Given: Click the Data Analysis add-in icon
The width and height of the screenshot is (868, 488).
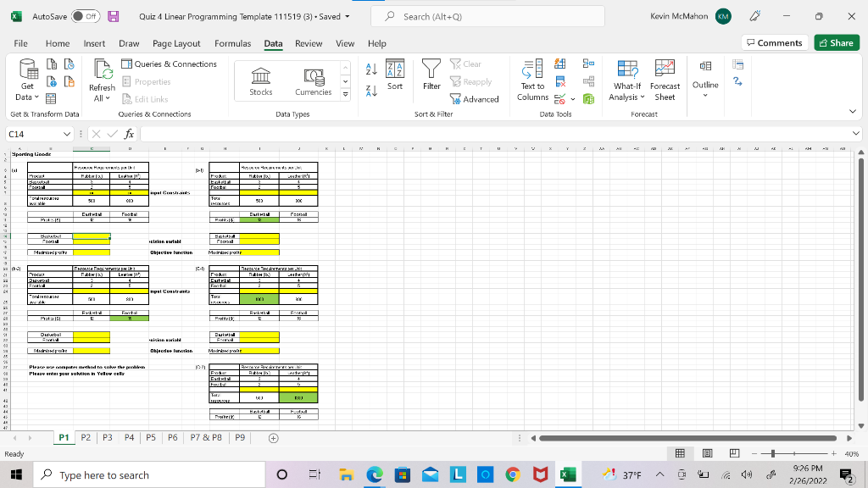Looking at the screenshot, I should tap(737, 64).
